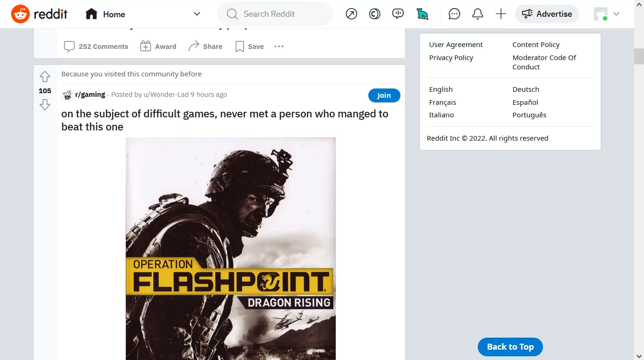Switch language to Deutsch
The height and width of the screenshot is (360, 644).
(x=526, y=89)
